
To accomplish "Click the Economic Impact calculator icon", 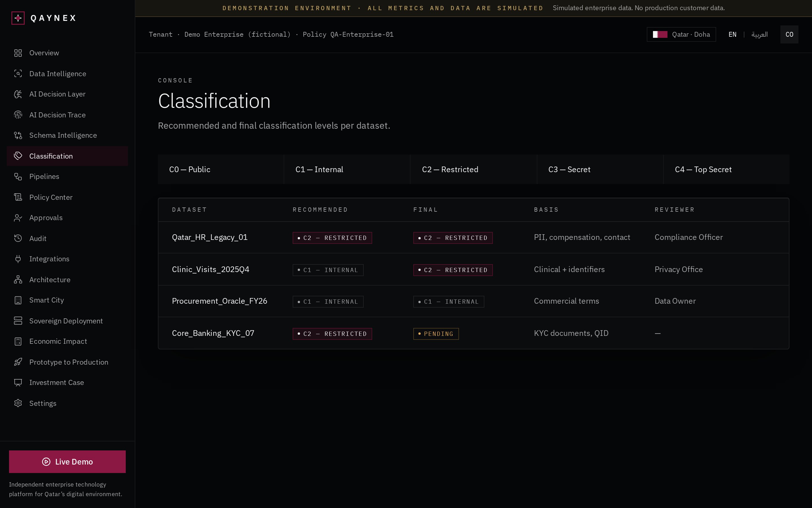I will click(18, 341).
